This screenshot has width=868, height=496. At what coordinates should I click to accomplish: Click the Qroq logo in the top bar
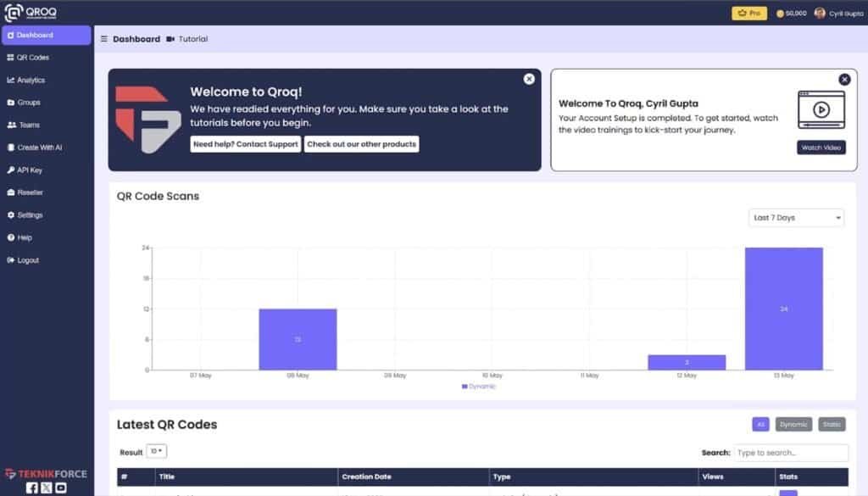point(30,13)
